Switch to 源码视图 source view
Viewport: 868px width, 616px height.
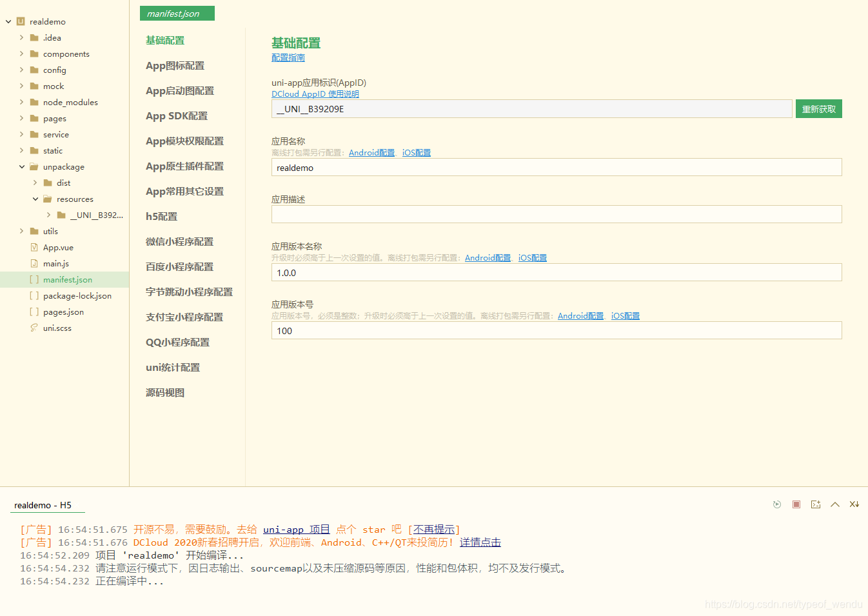point(165,392)
